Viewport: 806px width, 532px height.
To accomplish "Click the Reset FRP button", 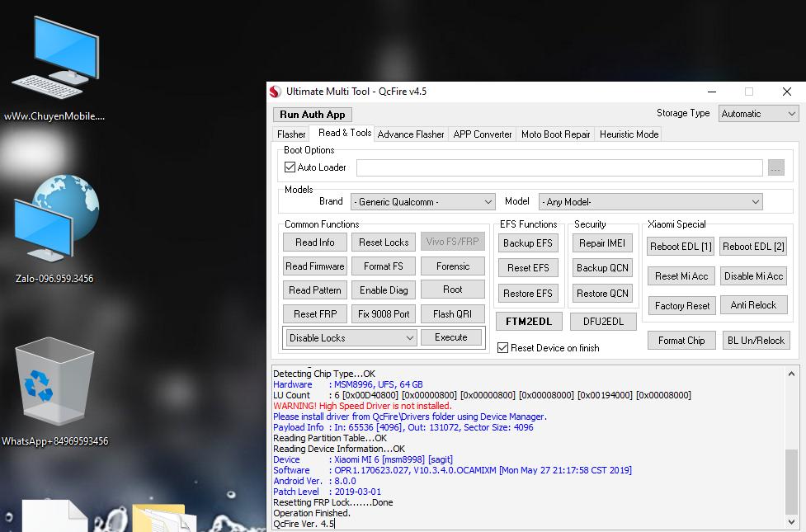I will [315, 313].
